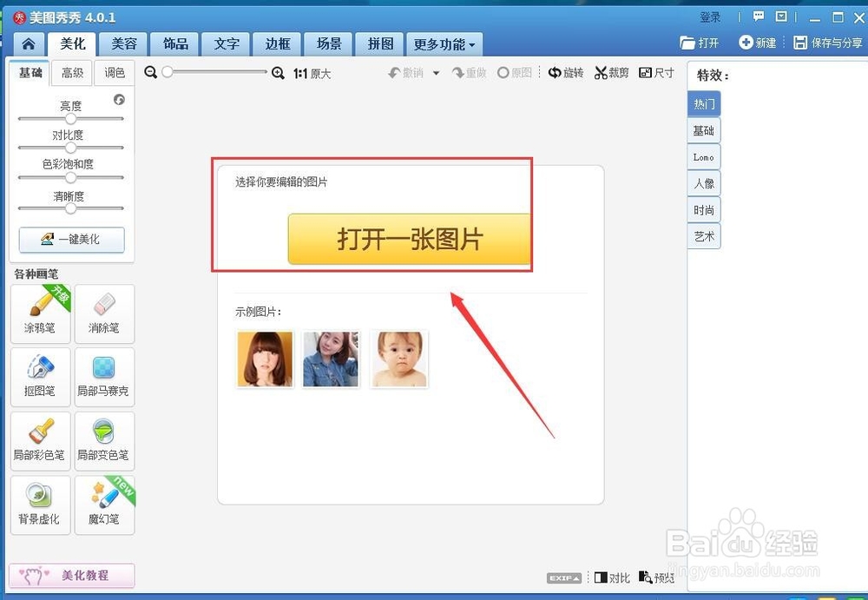Screen dimensions: 868x600
Task: Switch to the 美容 tab
Action: point(124,43)
